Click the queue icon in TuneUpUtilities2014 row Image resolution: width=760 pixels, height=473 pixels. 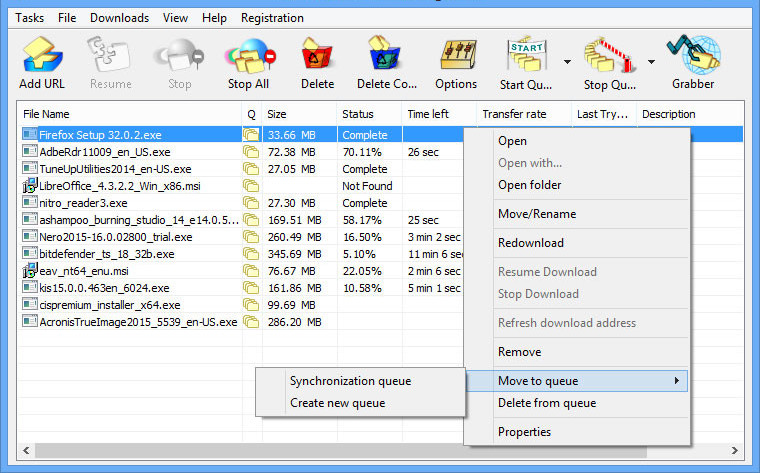click(251, 169)
